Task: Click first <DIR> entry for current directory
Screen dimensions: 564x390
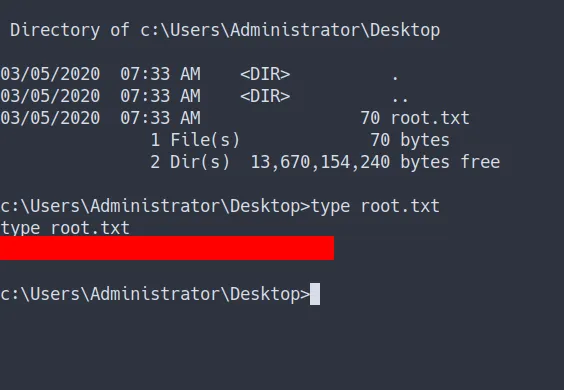Action: pos(265,74)
